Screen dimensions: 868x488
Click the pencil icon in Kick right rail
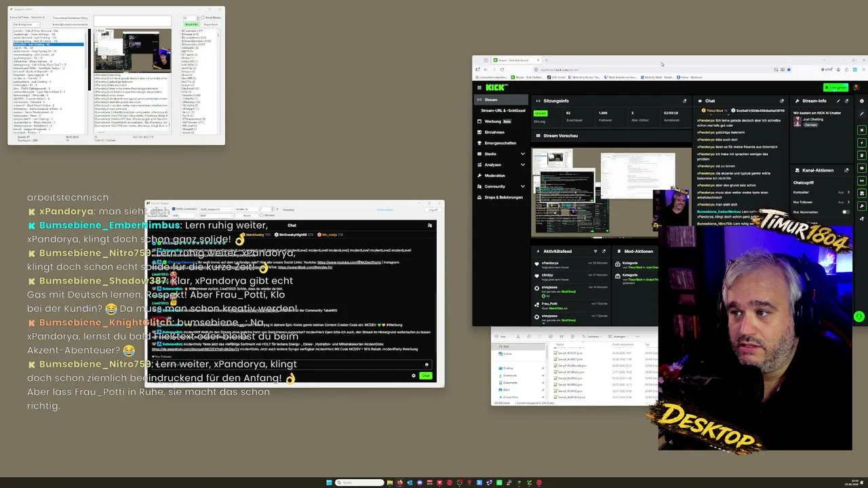click(862, 113)
